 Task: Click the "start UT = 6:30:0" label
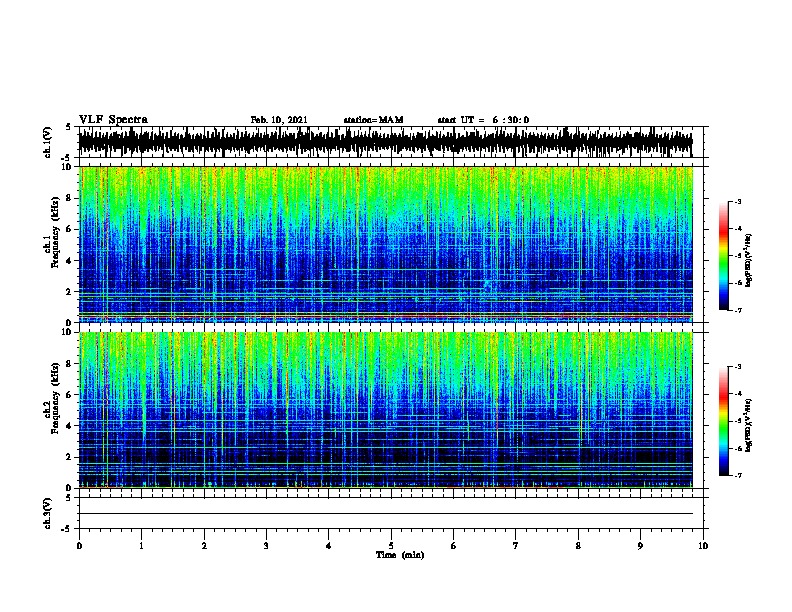pyautogui.click(x=483, y=120)
